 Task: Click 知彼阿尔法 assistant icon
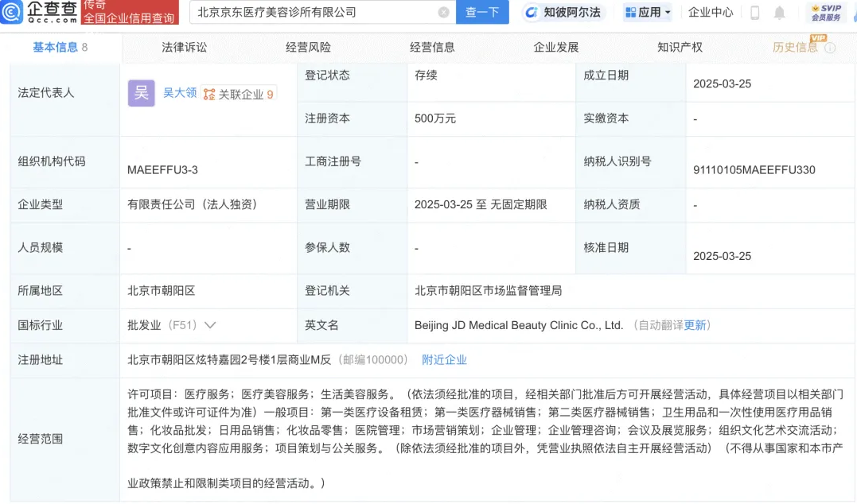[531, 12]
